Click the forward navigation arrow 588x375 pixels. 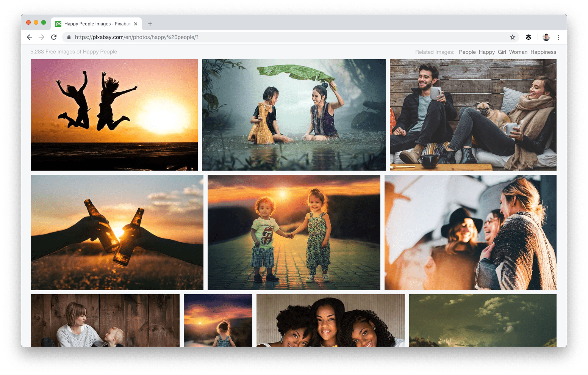(x=41, y=37)
